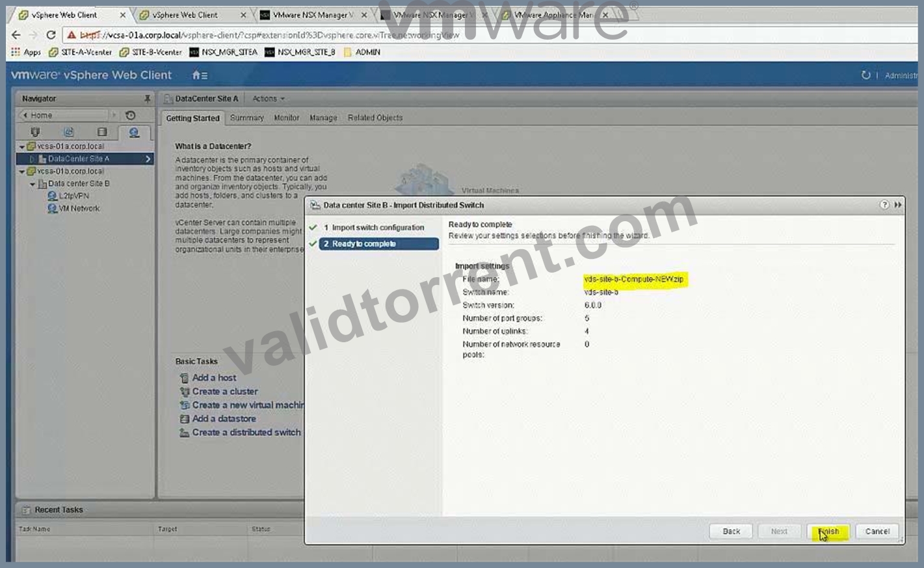Switch to the Related Objects tab
The image size is (924, 568).
375,118
